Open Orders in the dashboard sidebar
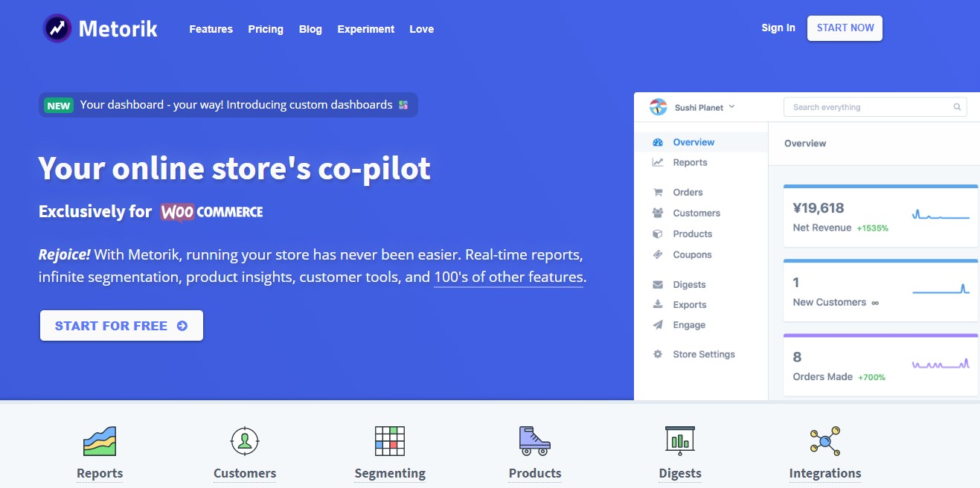 coord(688,192)
